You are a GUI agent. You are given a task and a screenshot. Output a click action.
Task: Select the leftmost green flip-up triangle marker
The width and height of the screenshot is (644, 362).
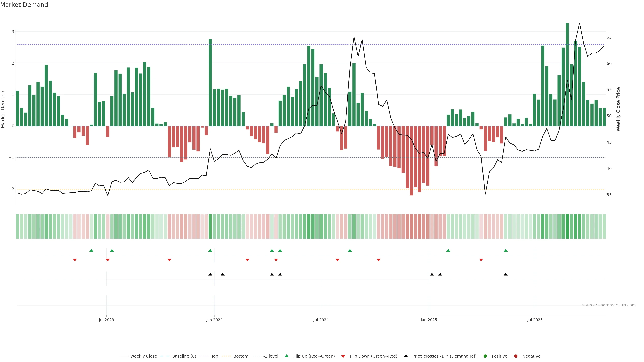click(91, 250)
